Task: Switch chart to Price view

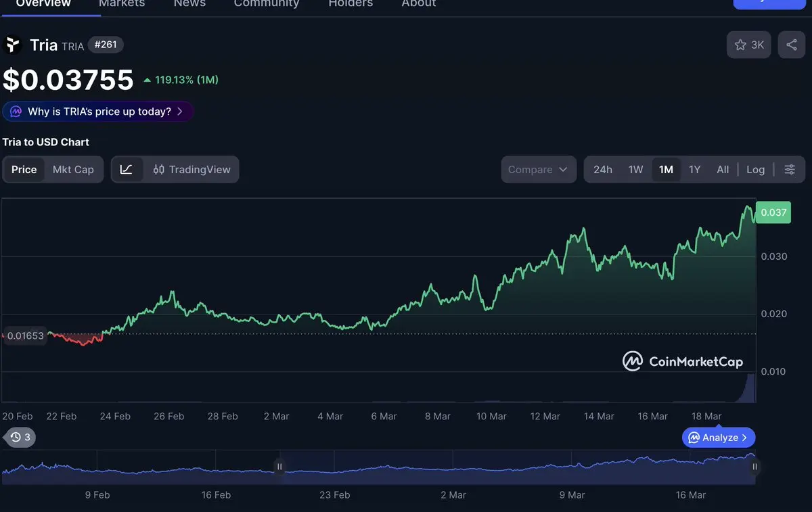Action: (x=24, y=169)
